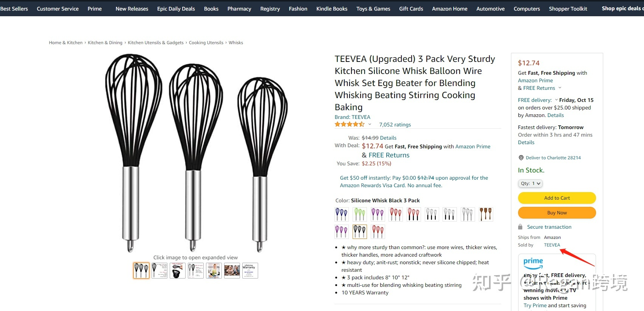This screenshot has height=311, width=644.
Task: Click the lock icon next to Secure transaction
Action: tap(520, 227)
